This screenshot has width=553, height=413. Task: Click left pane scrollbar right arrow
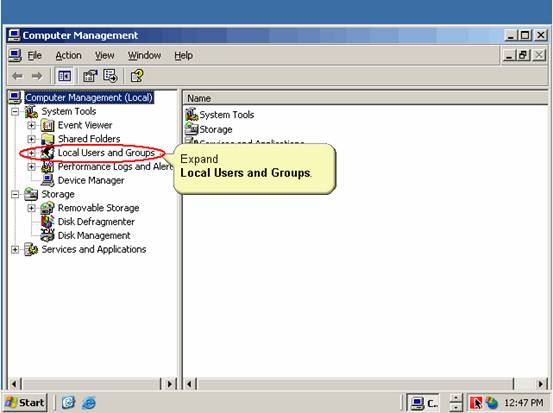[x=170, y=383]
